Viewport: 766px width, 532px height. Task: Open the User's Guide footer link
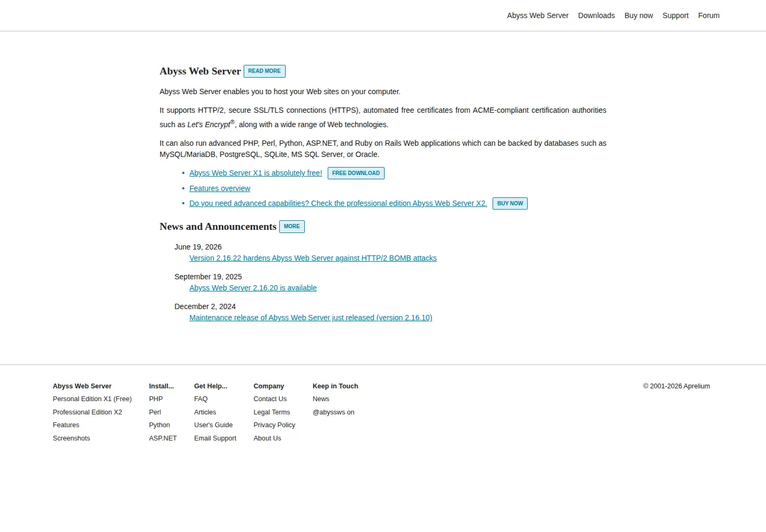click(x=213, y=425)
